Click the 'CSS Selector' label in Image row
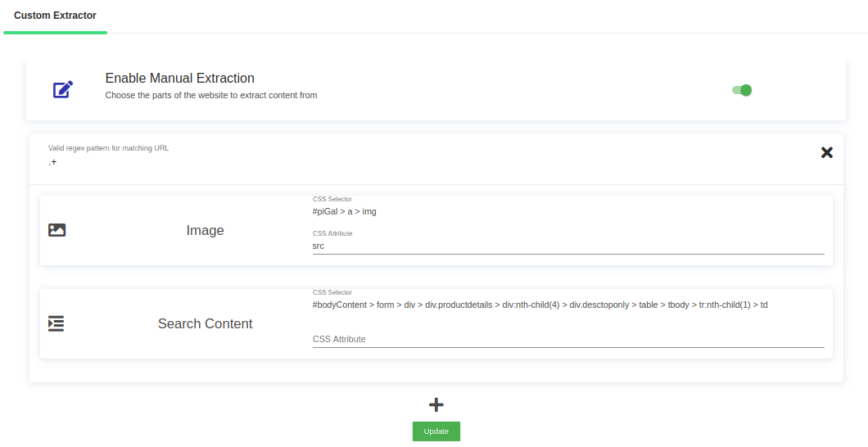Image resolution: width=868 pixels, height=447 pixels. click(x=332, y=199)
